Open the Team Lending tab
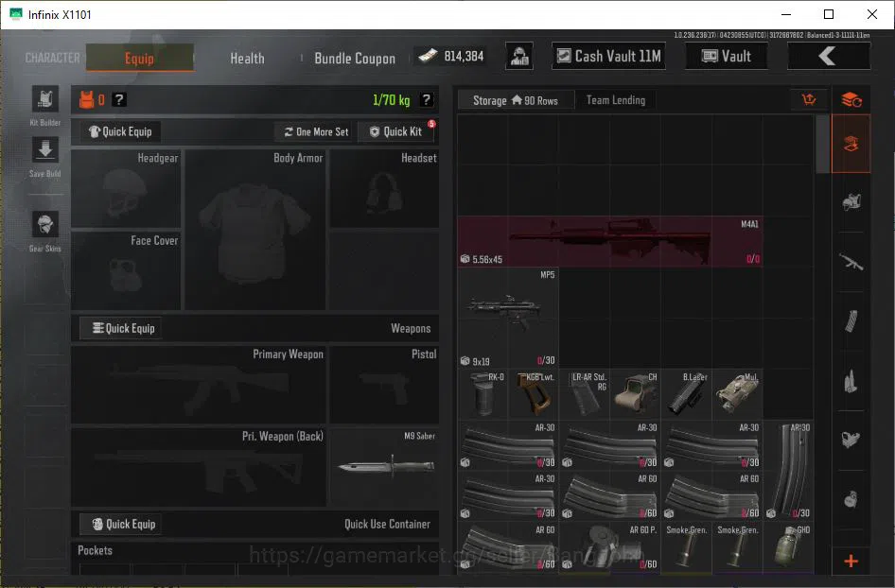 coord(616,100)
